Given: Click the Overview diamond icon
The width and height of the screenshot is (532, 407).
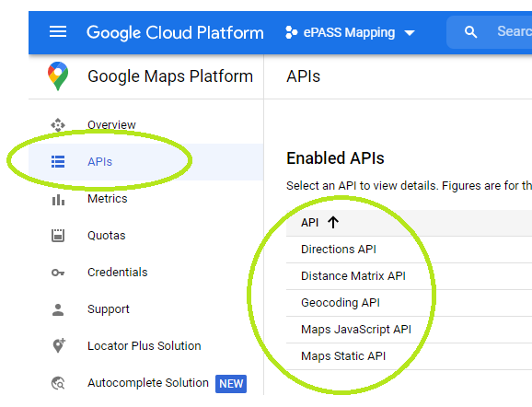Looking at the screenshot, I should (58, 125).
